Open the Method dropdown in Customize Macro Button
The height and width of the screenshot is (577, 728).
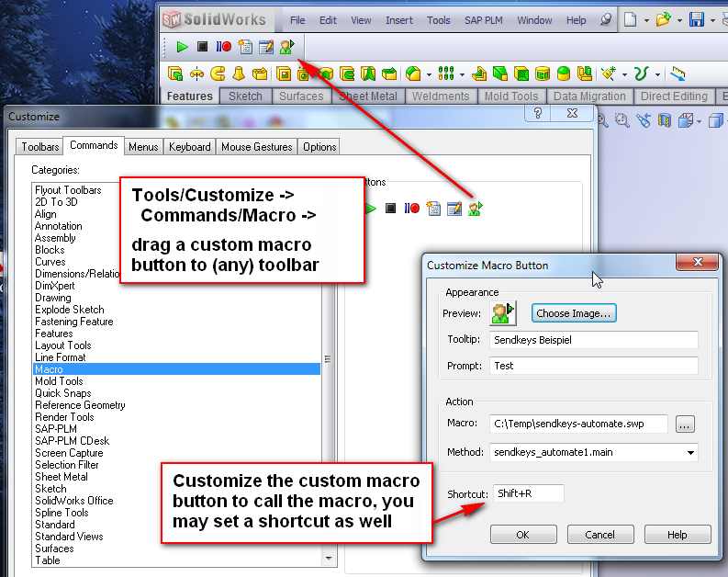(x=691, y=452)
